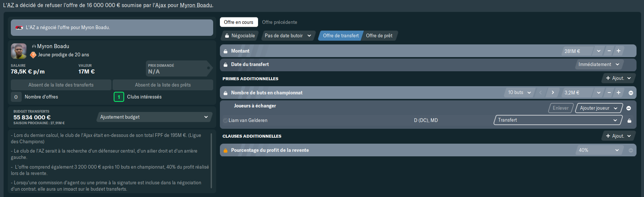Open the 10 buts dropdown
Viewport: 644px width, 197px height.
[519, 93]
